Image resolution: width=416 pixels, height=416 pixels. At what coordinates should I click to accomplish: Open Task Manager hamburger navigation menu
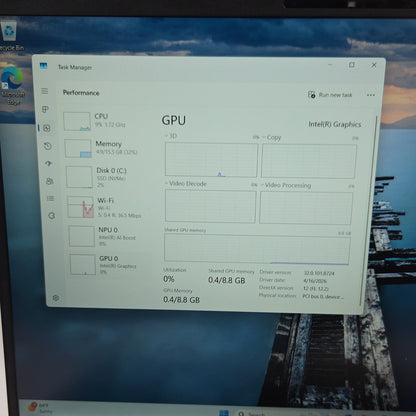pyautogui.click(x=45, y=91)
